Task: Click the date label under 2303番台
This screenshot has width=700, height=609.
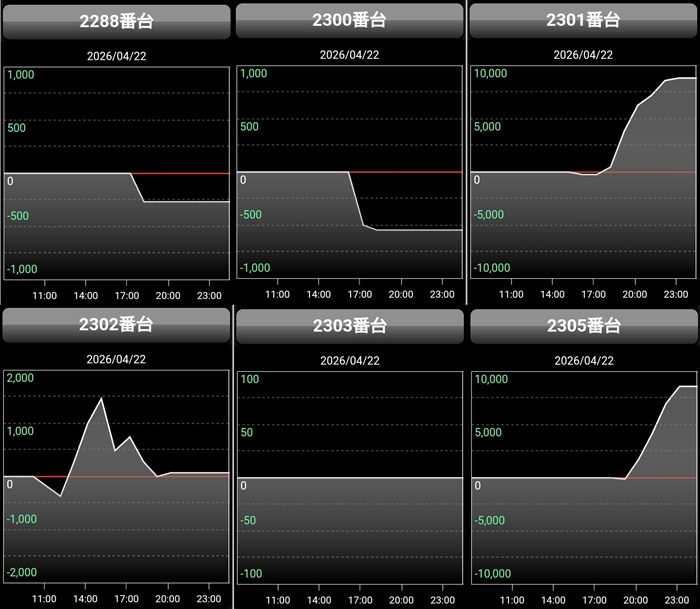Action: (350, 360)
